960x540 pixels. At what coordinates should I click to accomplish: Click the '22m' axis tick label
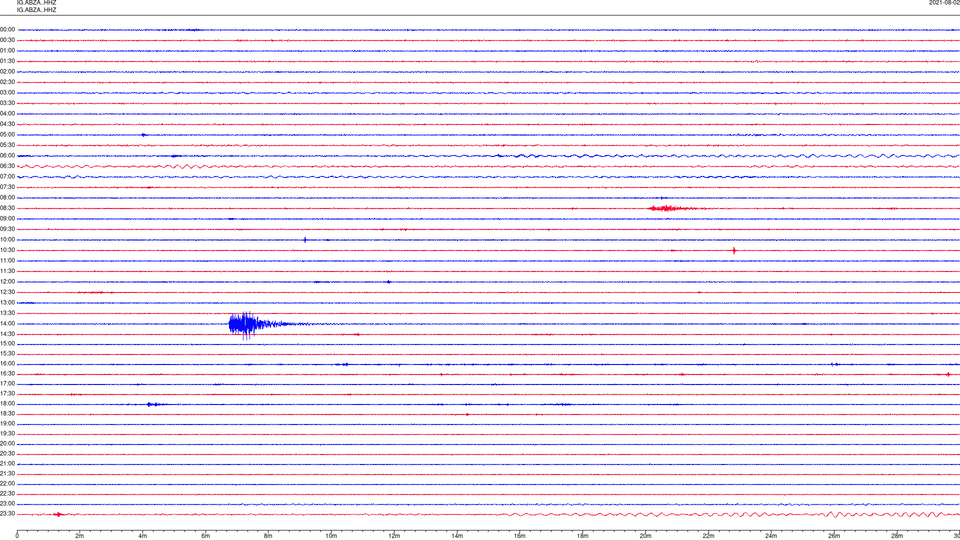point(708,536)
